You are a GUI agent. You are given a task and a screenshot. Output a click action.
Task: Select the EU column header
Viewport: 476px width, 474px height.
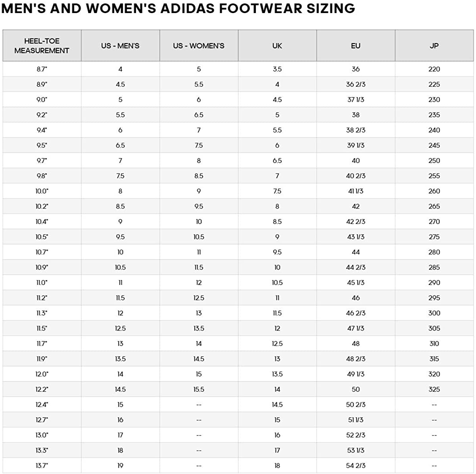click(356, 46)
